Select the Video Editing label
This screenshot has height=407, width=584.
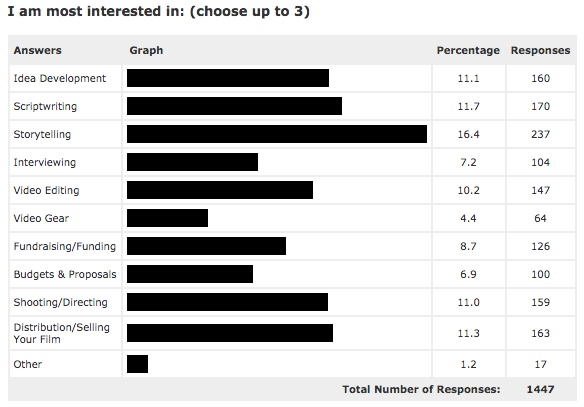(x=46, y=190)
